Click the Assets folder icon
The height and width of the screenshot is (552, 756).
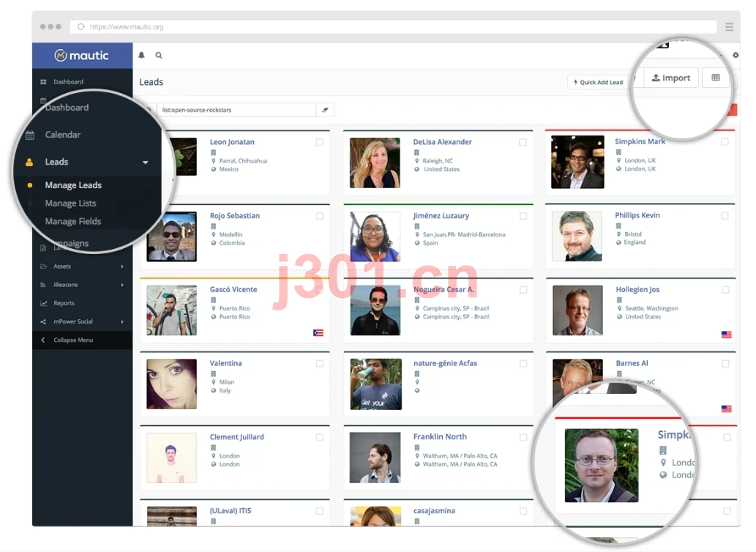pyautogui.click(x=43, y=266)
